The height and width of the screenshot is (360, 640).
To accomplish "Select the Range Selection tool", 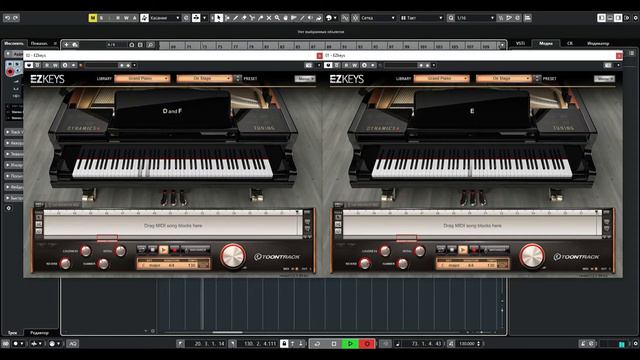I will pos(227,18).
